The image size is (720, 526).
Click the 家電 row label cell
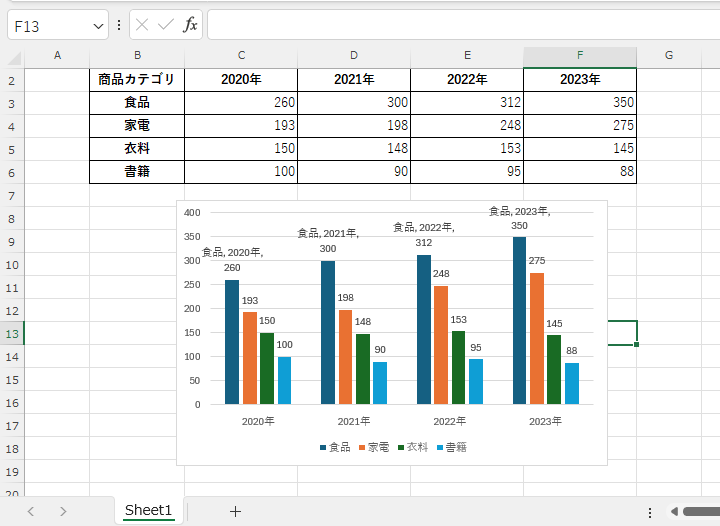click(137, 126)
